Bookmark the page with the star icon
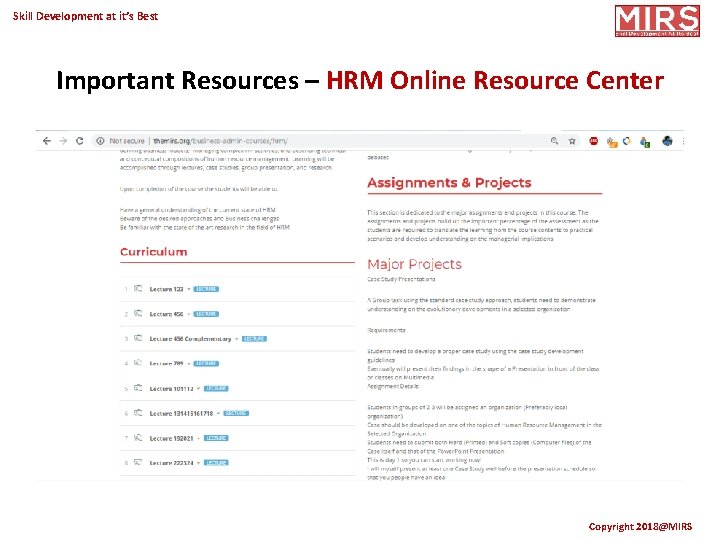 [x=572, y=141]
